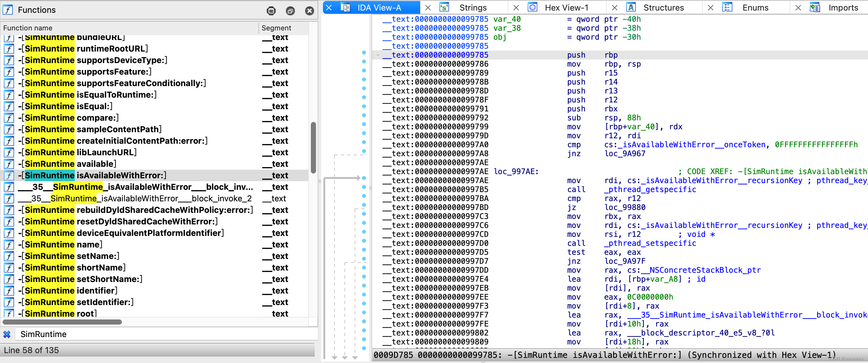Click the Functions panel lock/detach button
The width and height of the screenshot is (868, 363).
tap(271, 11)
